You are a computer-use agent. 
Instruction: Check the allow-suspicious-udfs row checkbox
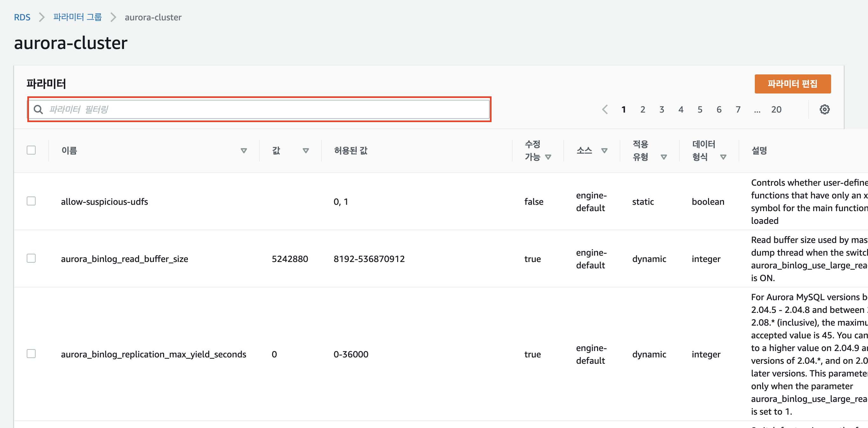[x=31, y=201]
